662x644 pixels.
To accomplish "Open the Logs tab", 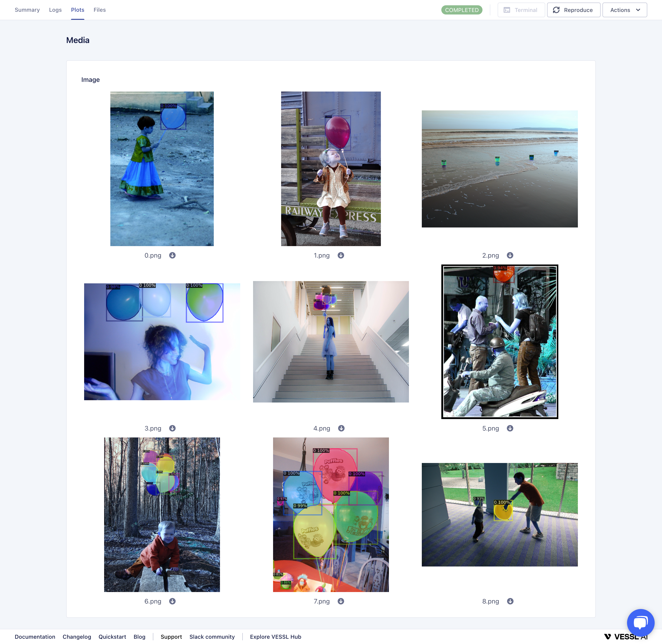I will (55, 10).
